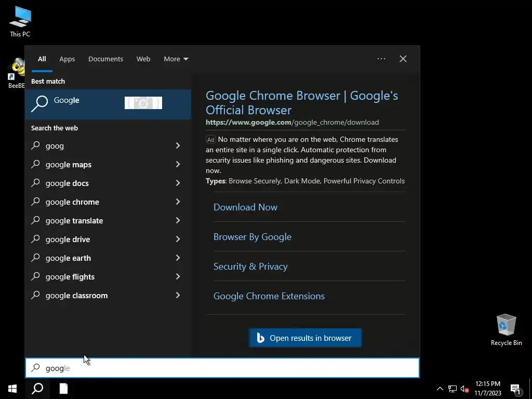Screen dimensions: 532x399
Task: Show hidden tray icons chevron
Action: pos(440,389)
